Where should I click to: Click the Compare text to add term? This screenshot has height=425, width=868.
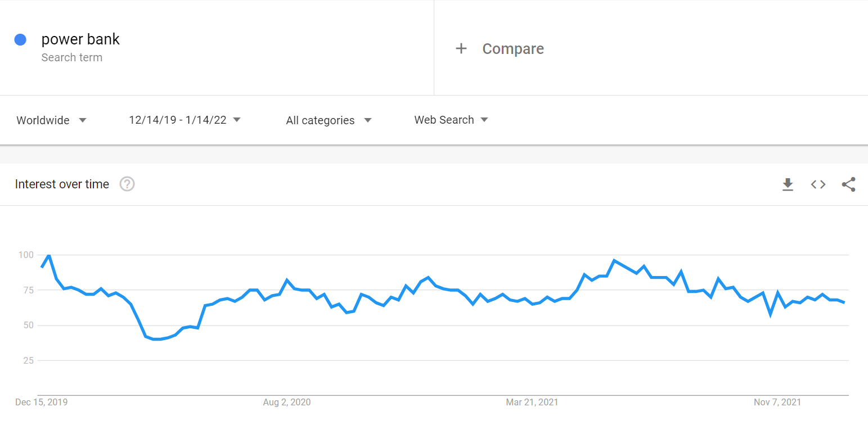click(513, 49)
